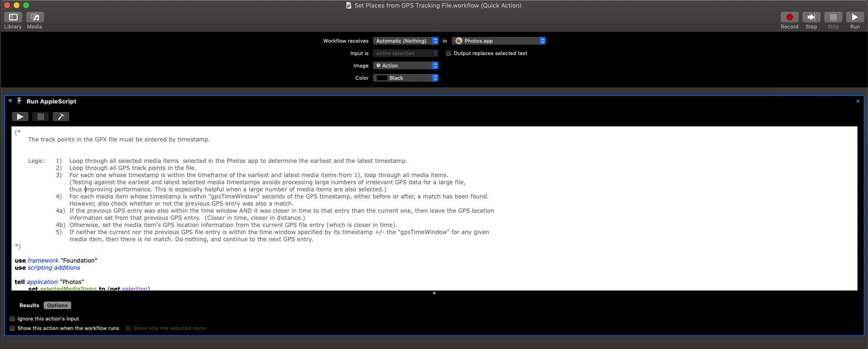Open the Photos.app application dropdown

pyautogui.click(x=499, y=41)
